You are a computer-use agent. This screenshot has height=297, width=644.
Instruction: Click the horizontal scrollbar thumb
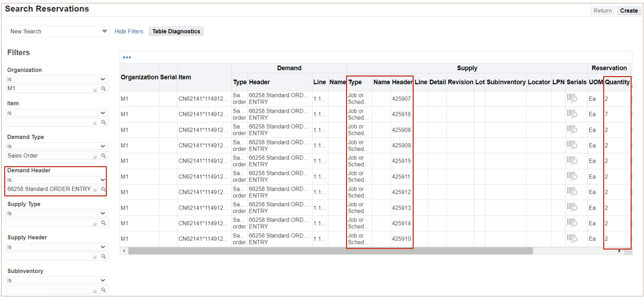click(330, 251)
